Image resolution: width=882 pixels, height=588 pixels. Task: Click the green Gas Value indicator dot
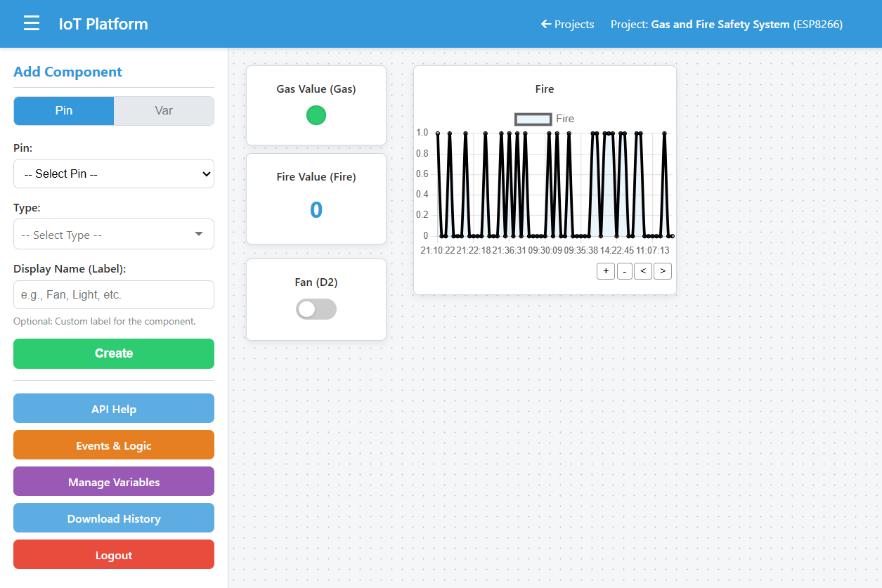click(316, 115)
